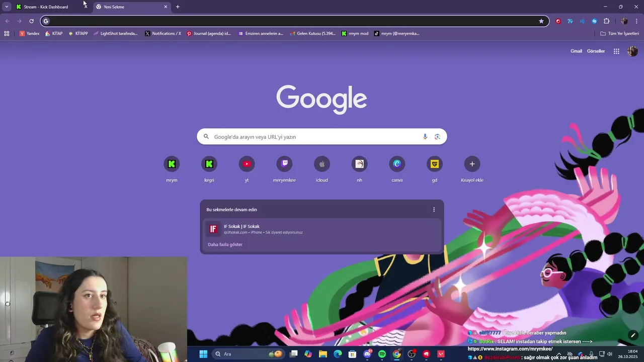
Task: Open the icloud shortcut
Action: (x=322, y=164)
